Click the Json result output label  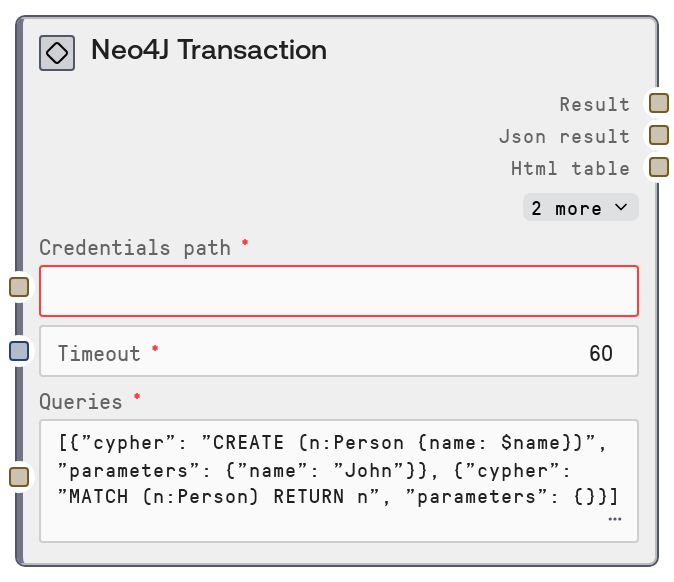(x=564, y=136)
